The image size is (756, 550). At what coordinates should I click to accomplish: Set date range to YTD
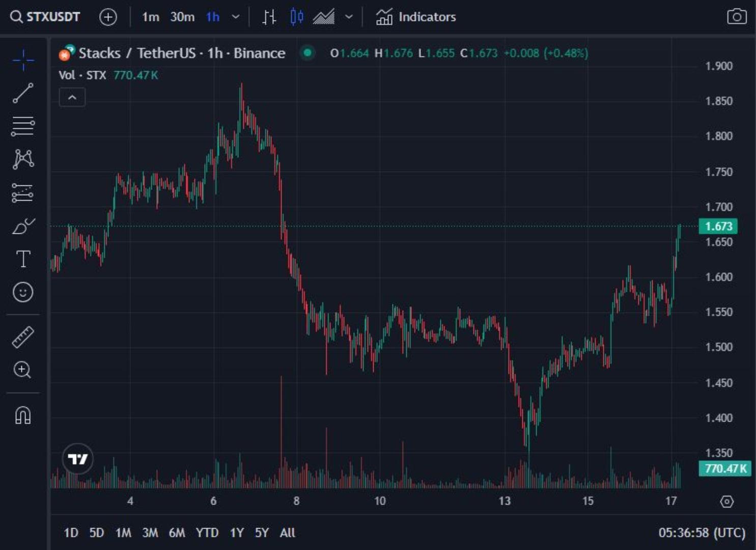point(207,533)
